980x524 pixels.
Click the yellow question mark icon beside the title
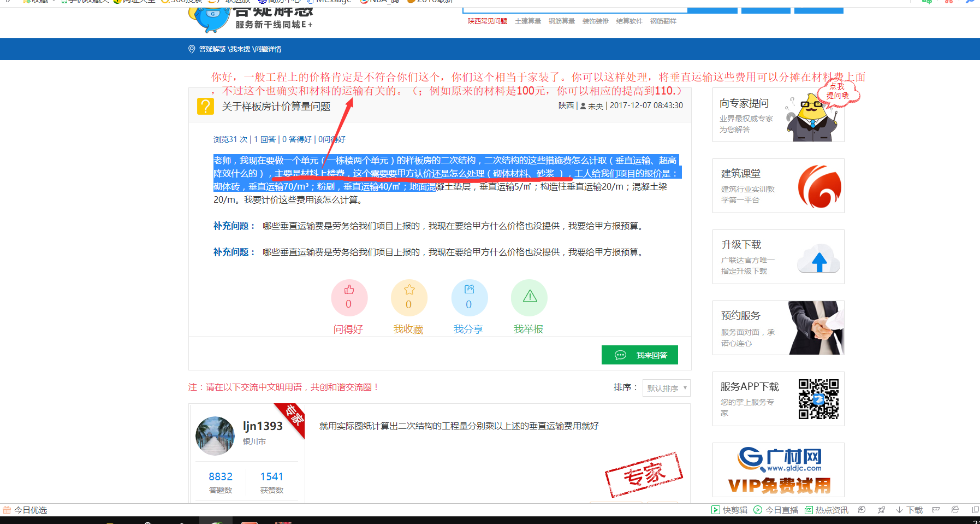click(205, 106)
